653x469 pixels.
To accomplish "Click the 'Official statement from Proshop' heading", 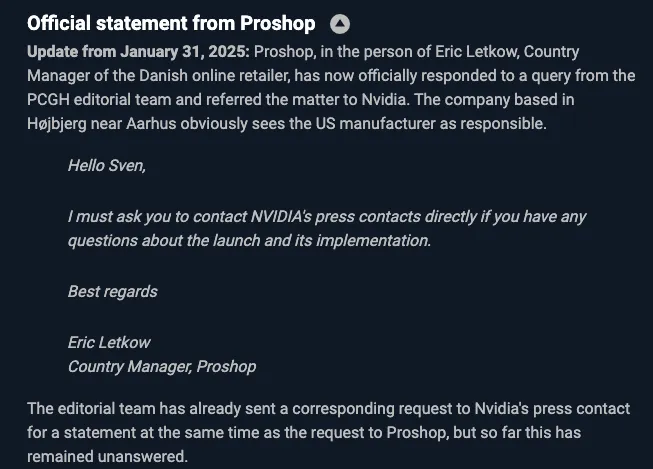I will click(x=171, y=23).
